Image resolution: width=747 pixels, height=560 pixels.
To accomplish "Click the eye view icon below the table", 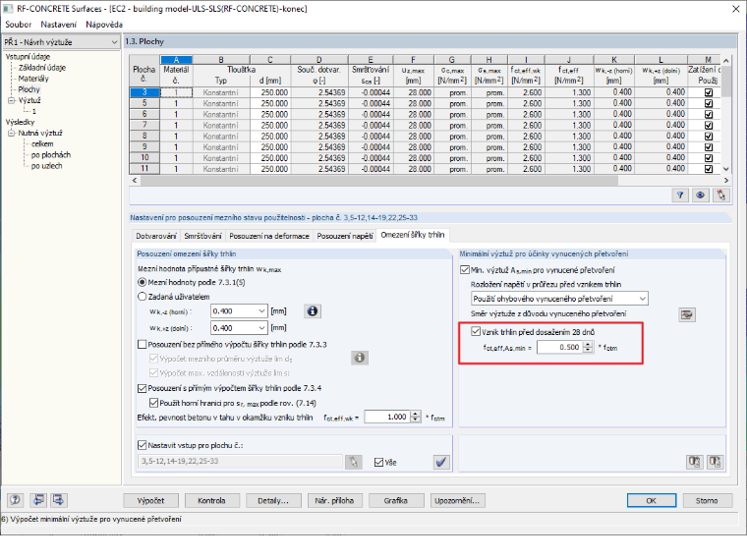I will 700,196.
